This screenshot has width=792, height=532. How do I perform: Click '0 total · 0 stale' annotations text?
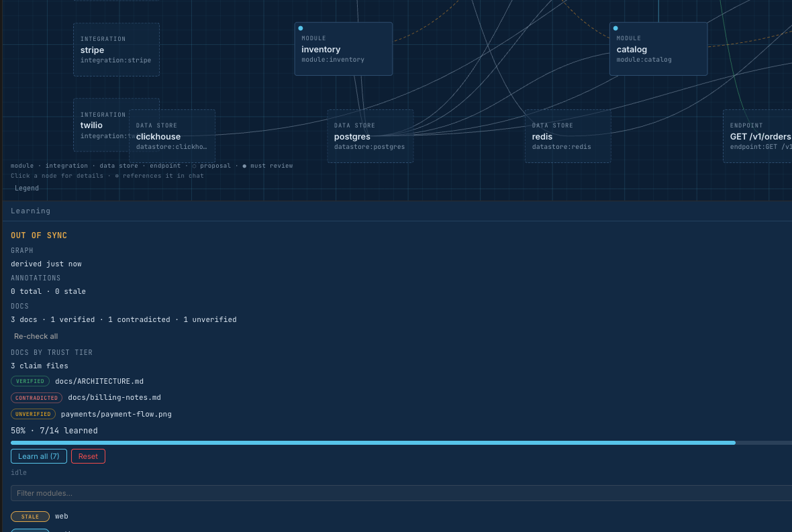point(48,291)
